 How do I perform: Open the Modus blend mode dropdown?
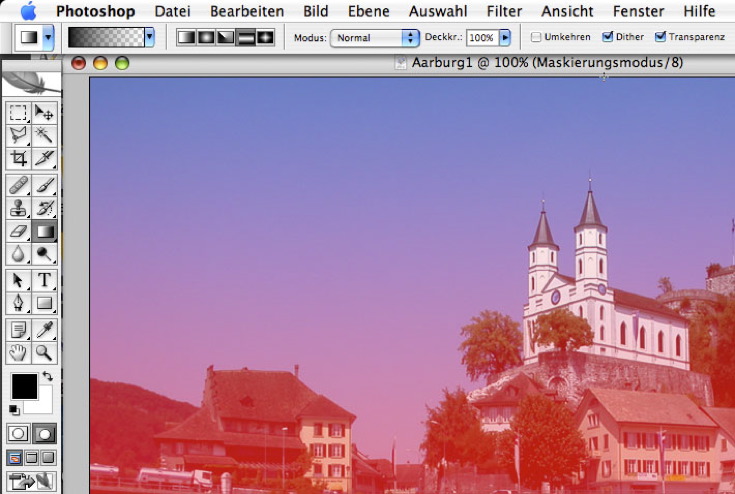[x=375, y=37]
